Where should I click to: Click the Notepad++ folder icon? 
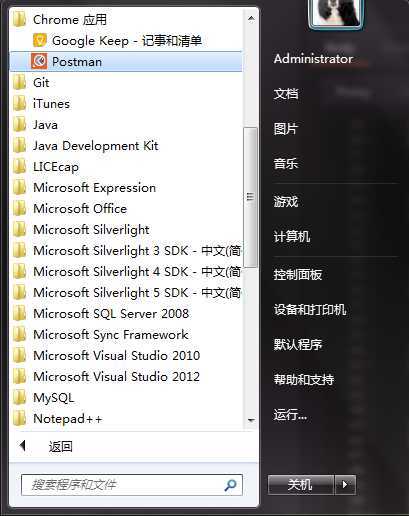coord(19,418)
